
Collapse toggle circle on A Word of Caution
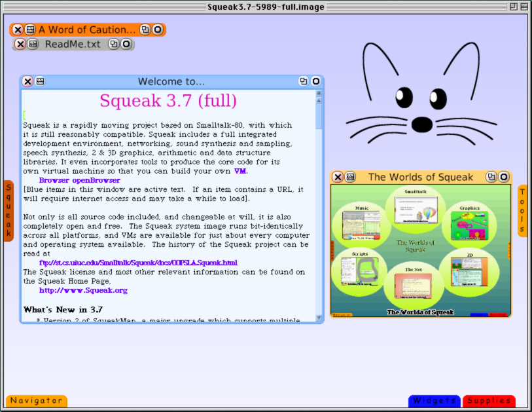click(158, 30)
